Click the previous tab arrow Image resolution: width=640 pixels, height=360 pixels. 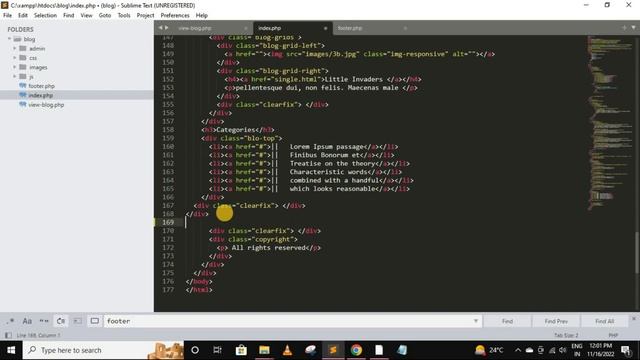[x=160, y=28]
